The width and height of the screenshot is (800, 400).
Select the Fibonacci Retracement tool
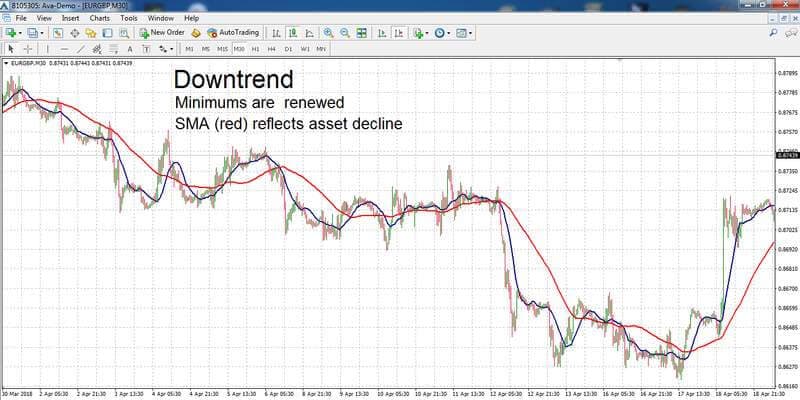pyautogui.click(x=113, y=49)
